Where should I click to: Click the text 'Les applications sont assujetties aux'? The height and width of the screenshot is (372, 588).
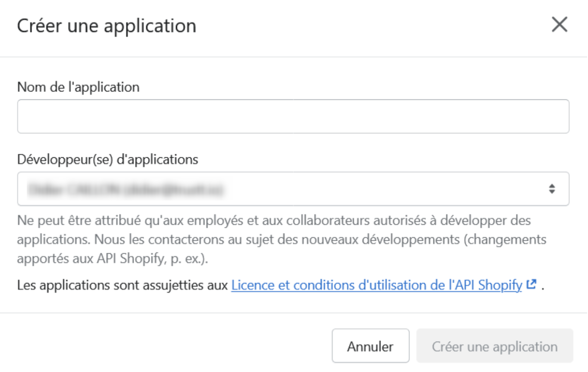point(122,285)
